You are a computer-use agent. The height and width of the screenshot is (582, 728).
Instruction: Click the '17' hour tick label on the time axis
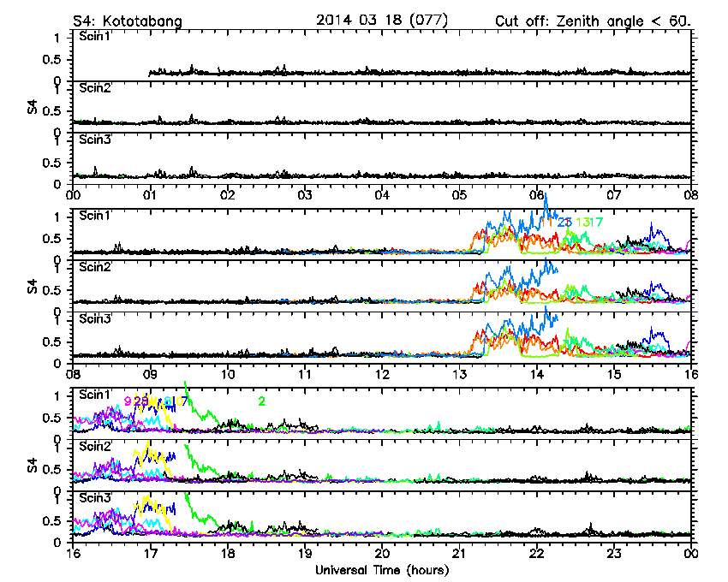click(150, 553)
